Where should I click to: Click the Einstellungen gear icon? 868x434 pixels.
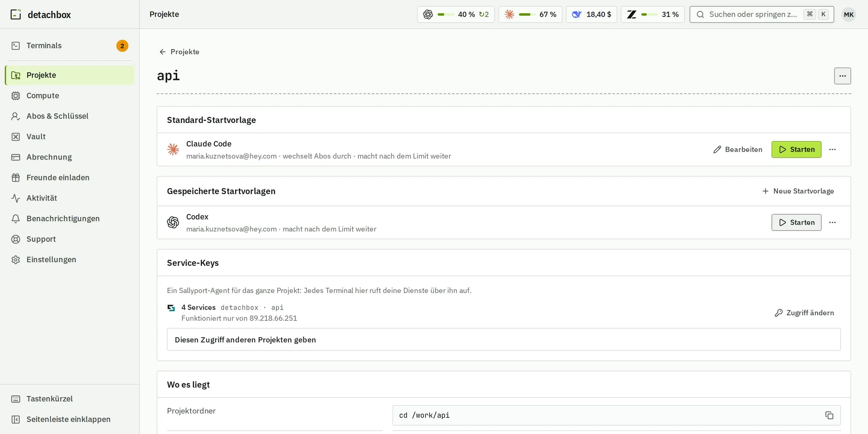click(x=16, y=260)
